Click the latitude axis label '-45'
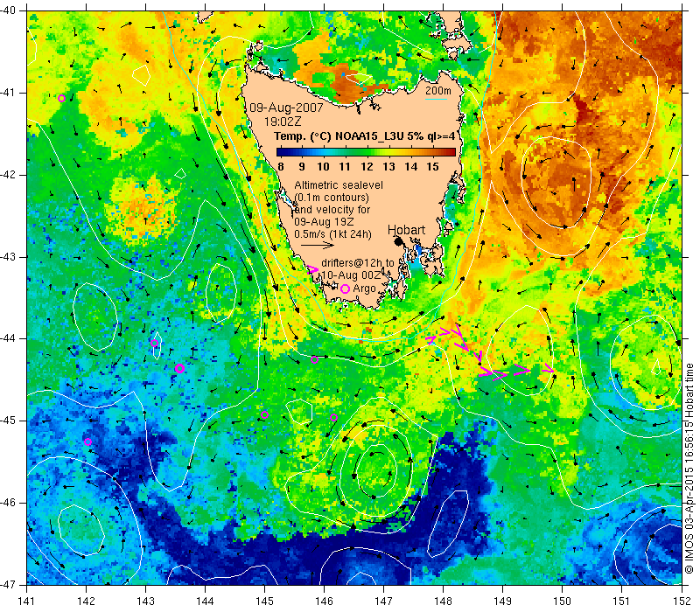This screenshot has height=612, width=700. (x=8, y=421)
